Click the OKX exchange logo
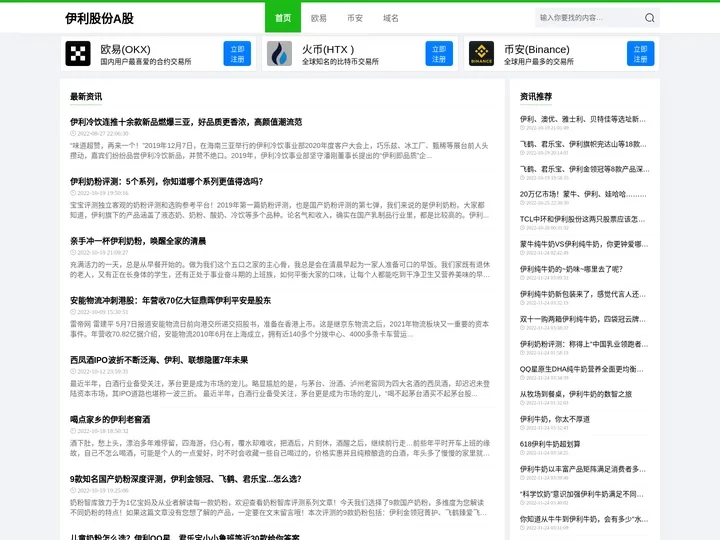The image size is (720, 540). click(x=78, y=53)
